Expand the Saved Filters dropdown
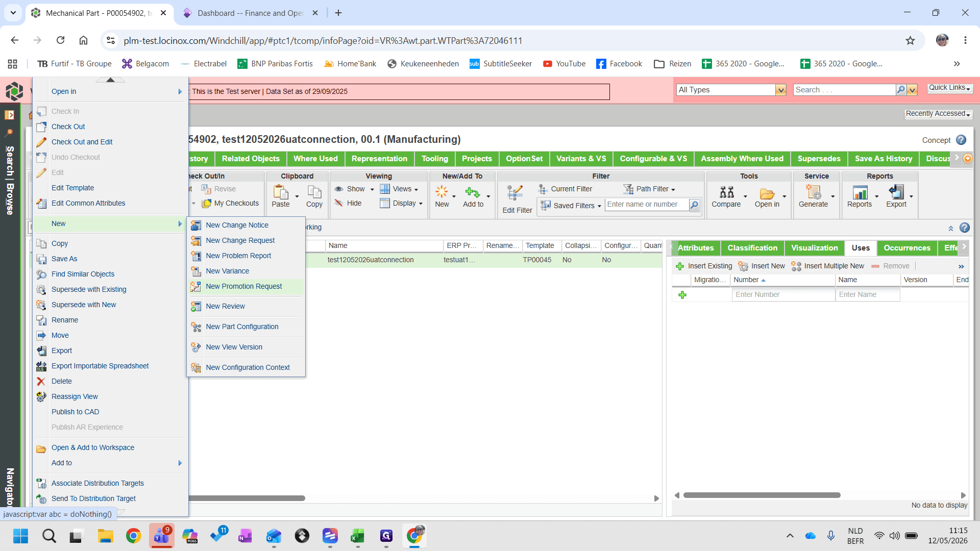The width and height of the screenshot is (980, 551). [x=599, y=206]
